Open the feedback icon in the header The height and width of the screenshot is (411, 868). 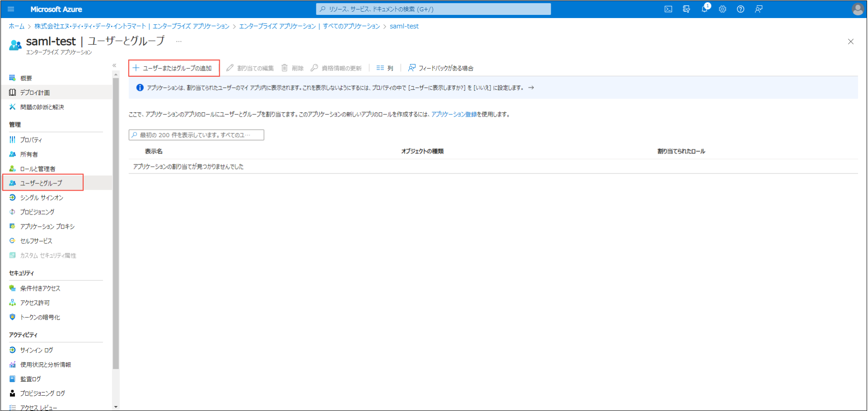point(759,9)
